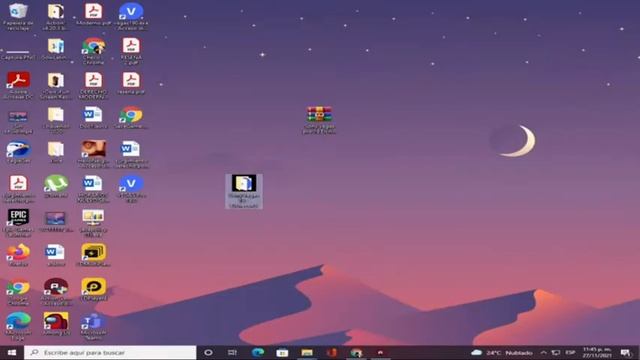Select the green uTorrent shortcut
This screenshot has height=360, width=640.
[56, 187]
